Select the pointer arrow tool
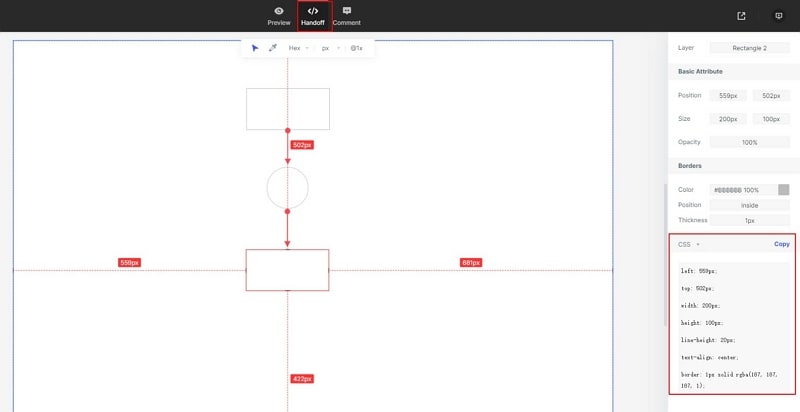800x412 pixels. coord(255,48)
